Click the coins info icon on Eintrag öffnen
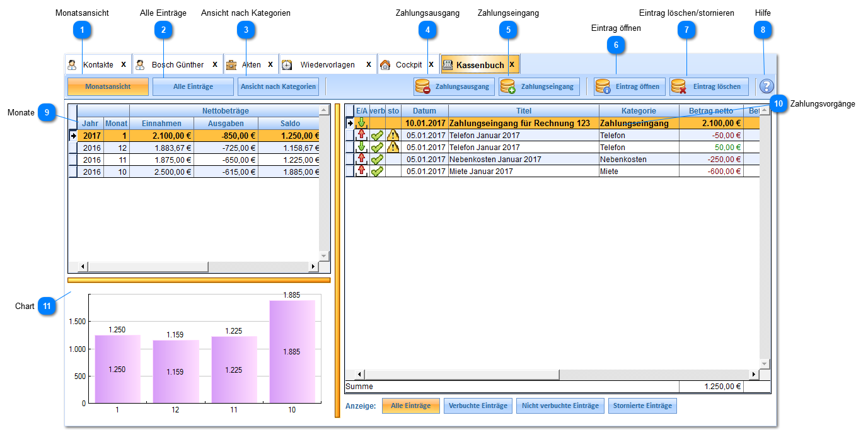Image resolution: width=868 pixels, height=432 pixels. [603, 86]
